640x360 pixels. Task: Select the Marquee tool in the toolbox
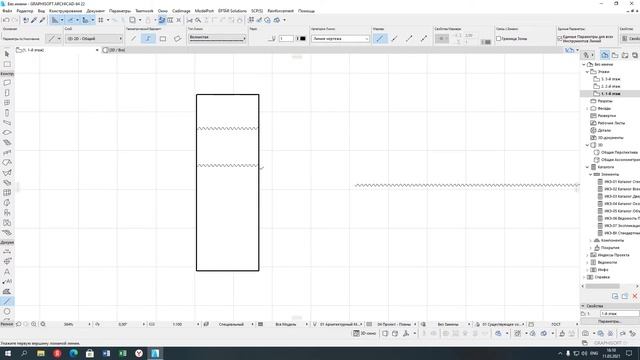(x=7, y=64)
